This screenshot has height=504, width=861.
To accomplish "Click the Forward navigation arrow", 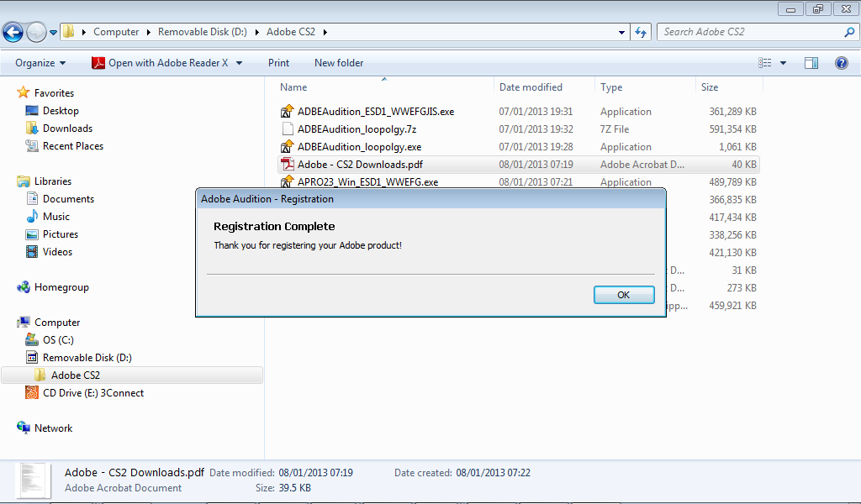I will click(36, 33).
